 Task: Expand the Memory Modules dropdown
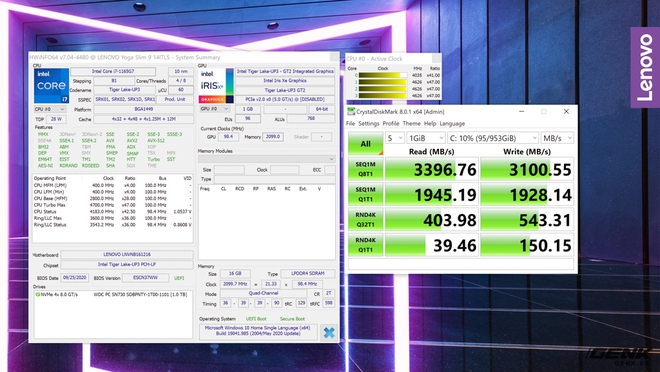[266, 159]
